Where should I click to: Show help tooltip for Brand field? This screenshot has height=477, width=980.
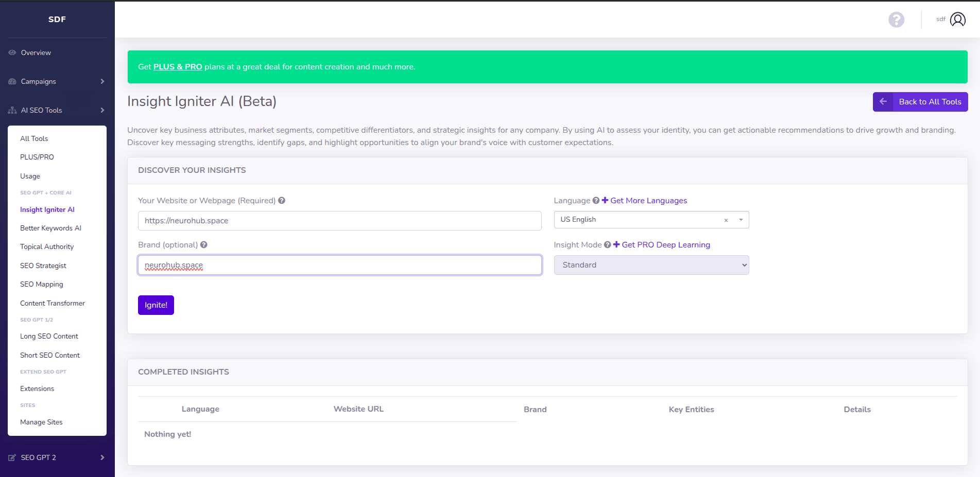tap(204, 245)
